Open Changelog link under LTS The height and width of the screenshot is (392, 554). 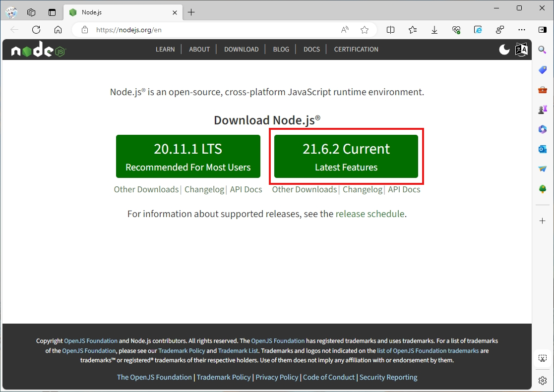coord(204,190)
